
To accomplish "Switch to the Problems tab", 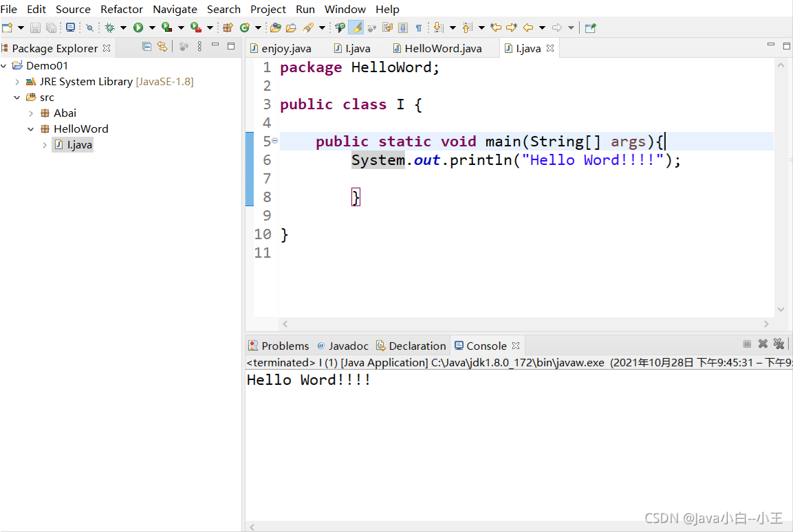I will (x=279, y=346).
